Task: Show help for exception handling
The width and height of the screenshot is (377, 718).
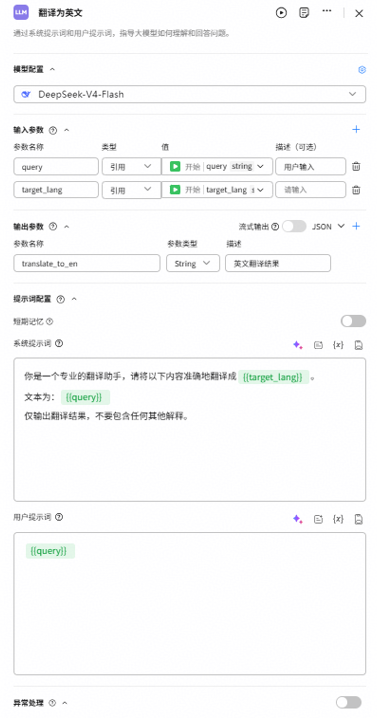Action: coord(53,702)
